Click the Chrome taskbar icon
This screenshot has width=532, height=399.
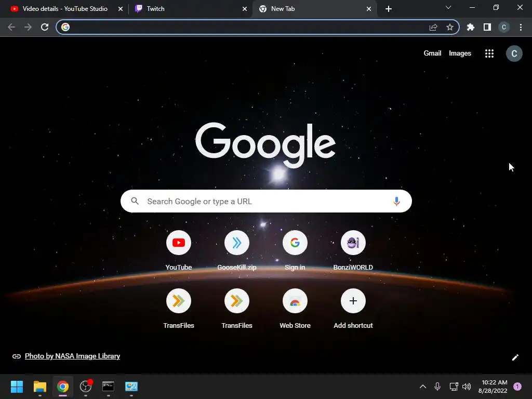point(63,387)
